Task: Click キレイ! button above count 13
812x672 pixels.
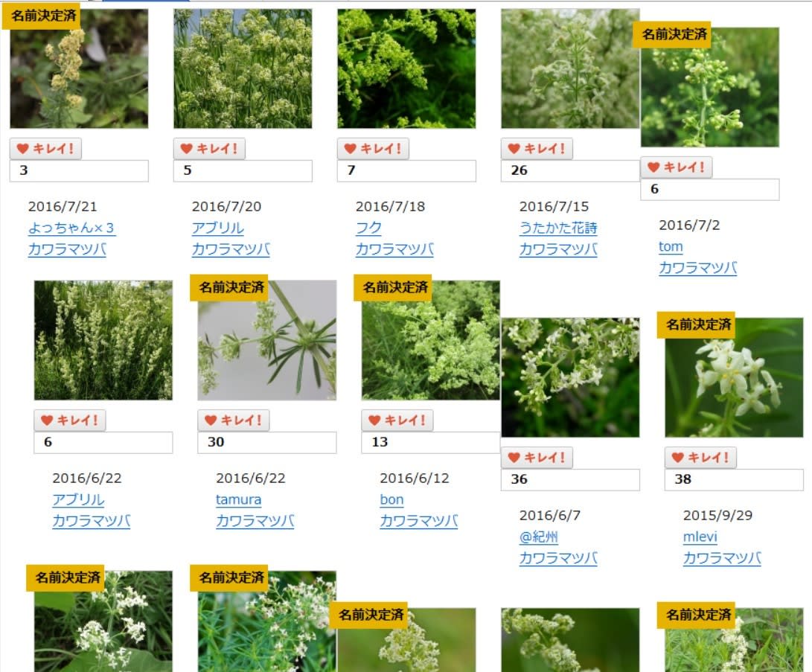Action: tap(397, 420)
